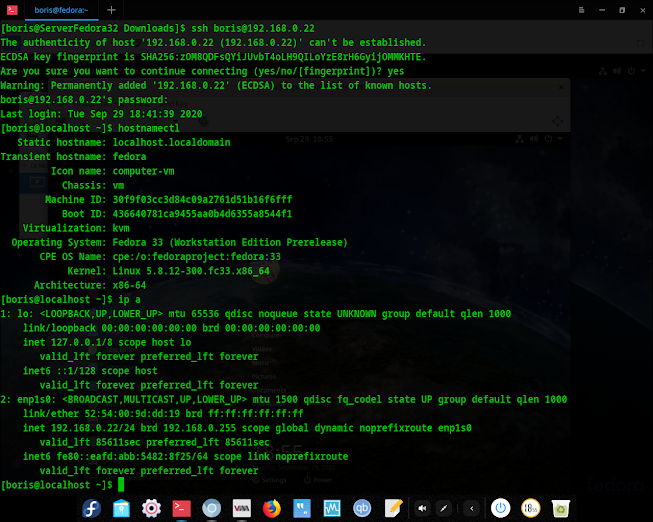Open the text editor notepad dock icon
This screenshot has height=522, width=653.
tap(393, 508)
